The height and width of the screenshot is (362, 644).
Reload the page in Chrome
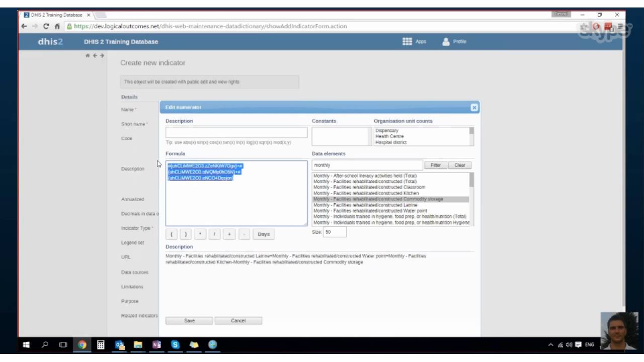click(46, 26)
